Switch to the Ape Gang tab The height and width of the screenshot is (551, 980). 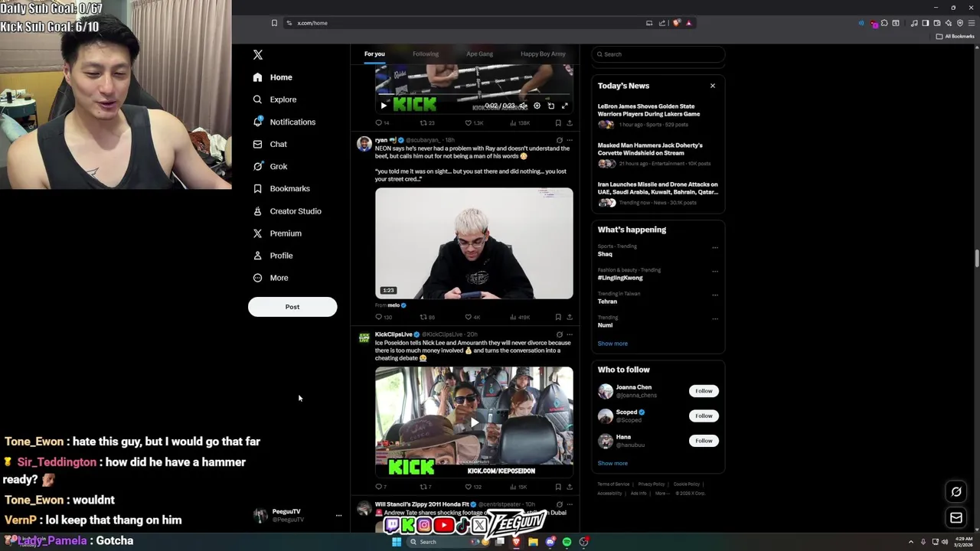[x=480, y=54]
